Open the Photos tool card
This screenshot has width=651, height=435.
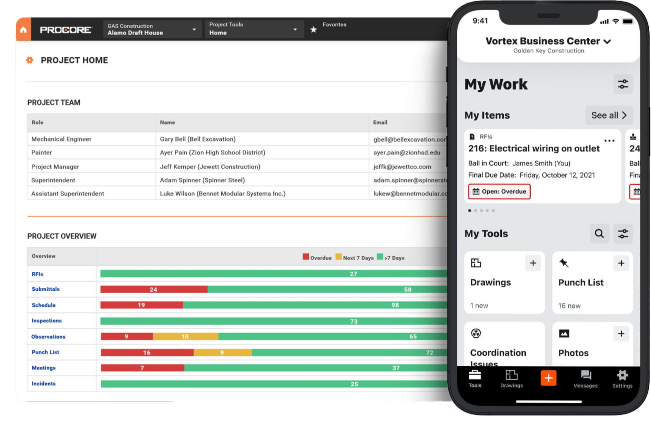(x=592, y=344)
